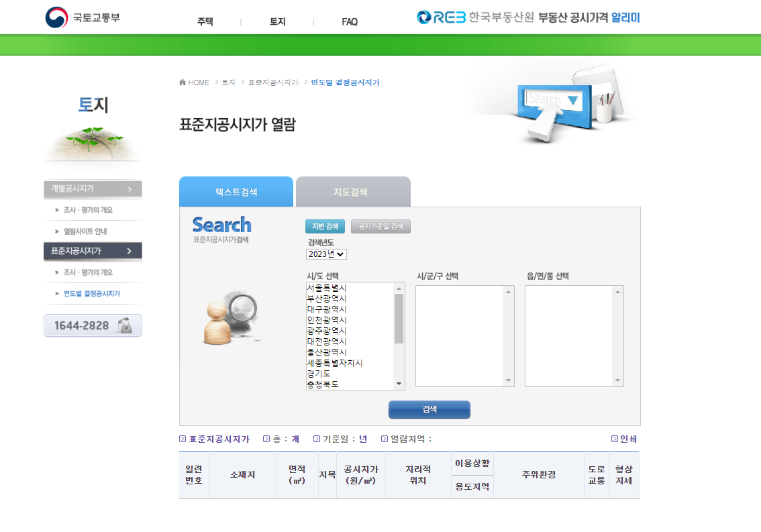Open the 주택 menu in the top navigation
The width and height of the screenshot is (761, 532).
pos(204,21)
